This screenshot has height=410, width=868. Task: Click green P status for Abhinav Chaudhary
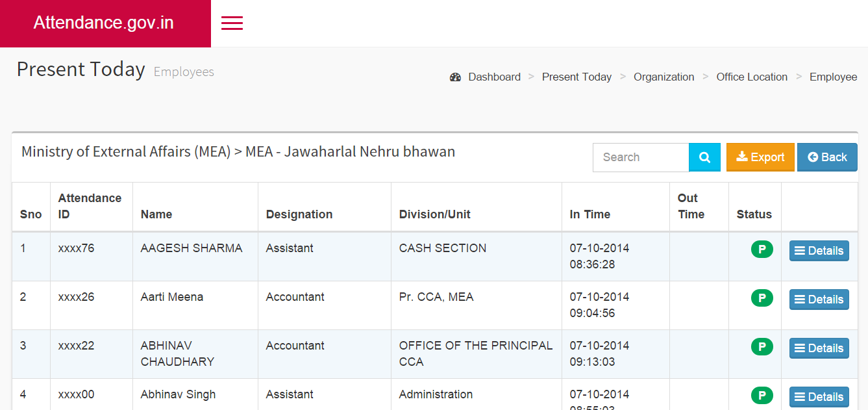[x=762, y=347]
